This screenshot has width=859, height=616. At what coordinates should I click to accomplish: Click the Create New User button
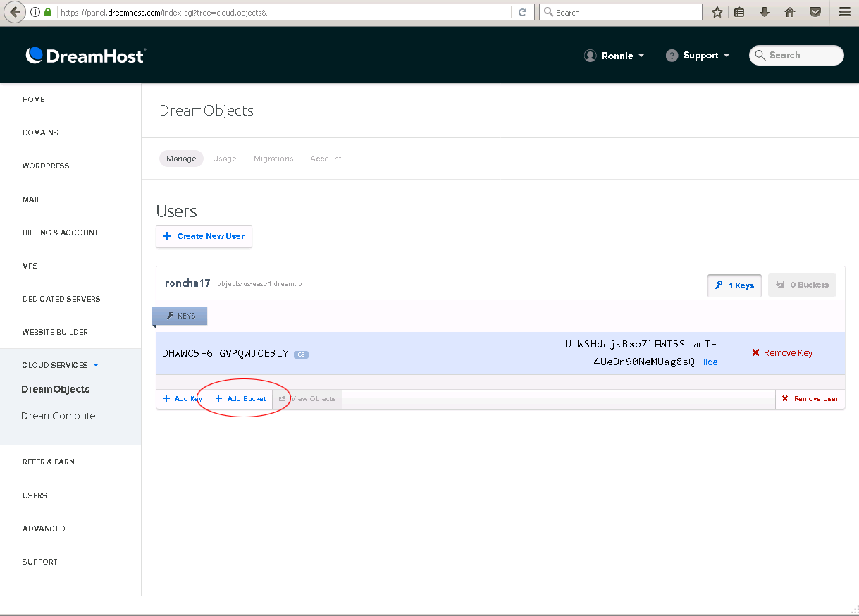pos(204,236)
